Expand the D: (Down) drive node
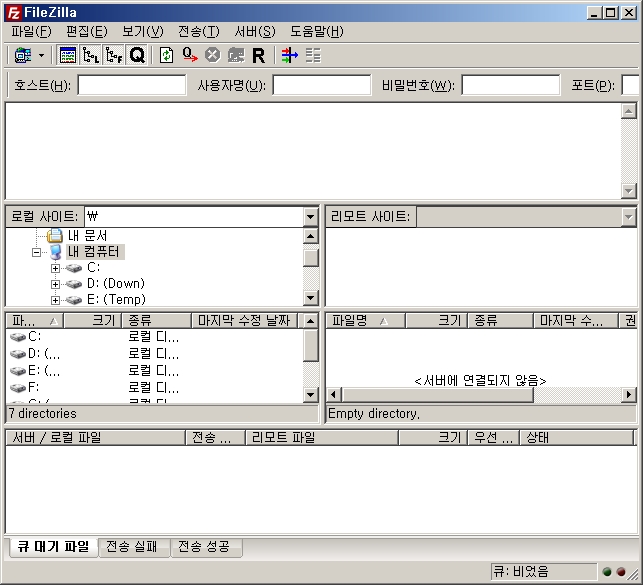The height and width of the screenshot is (585, 643). pyautogui.click(x=56, y=284)
